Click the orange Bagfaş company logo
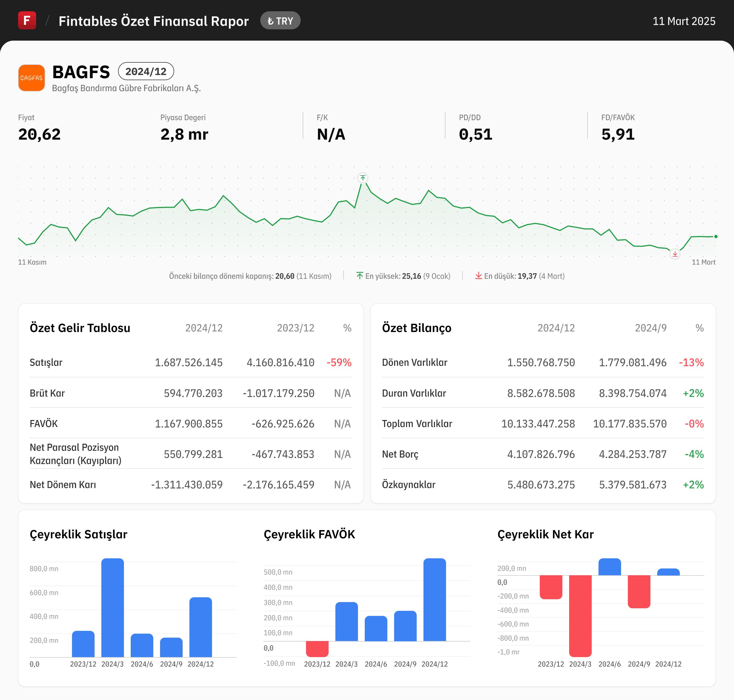This screenshot has height=700, width=734. pos(31,78)
